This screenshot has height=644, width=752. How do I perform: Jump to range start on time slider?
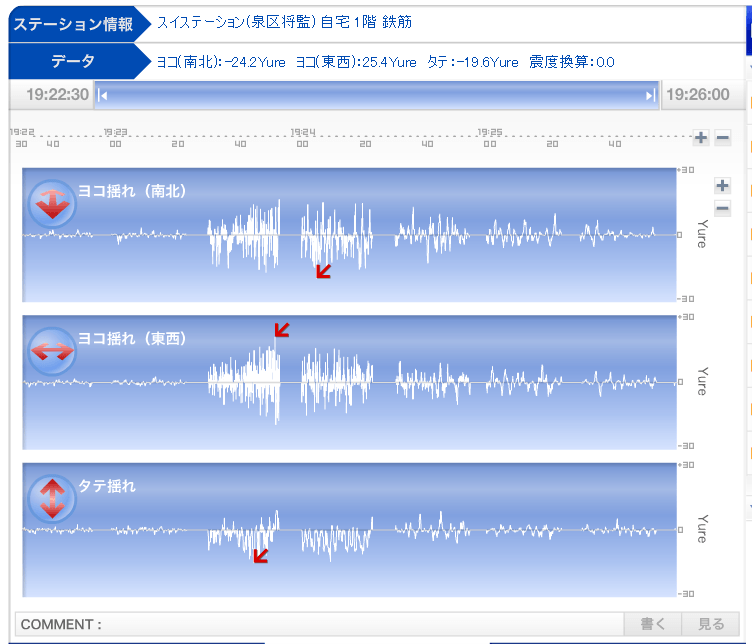[102, 95]
